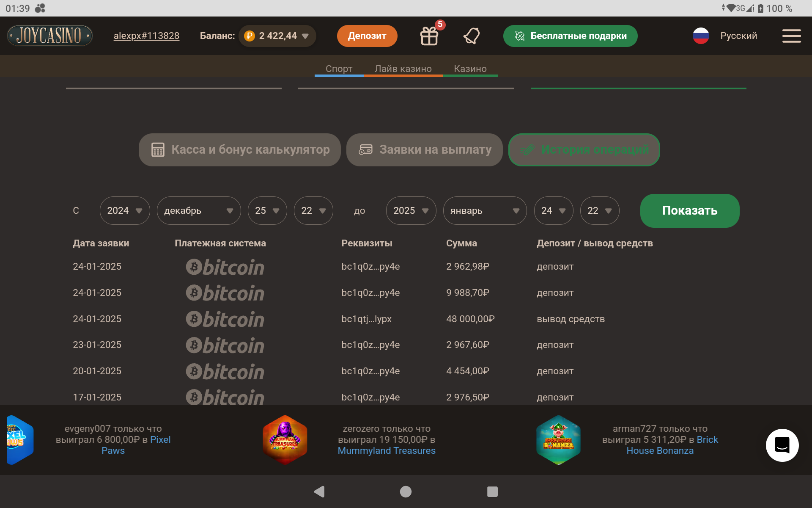
Task: Open the hamburger menu
Action: pos(791,36)
